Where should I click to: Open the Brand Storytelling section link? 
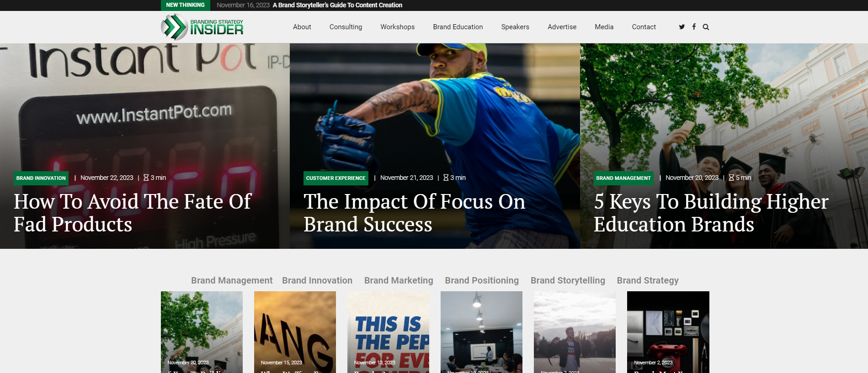(x=567, y=280)
